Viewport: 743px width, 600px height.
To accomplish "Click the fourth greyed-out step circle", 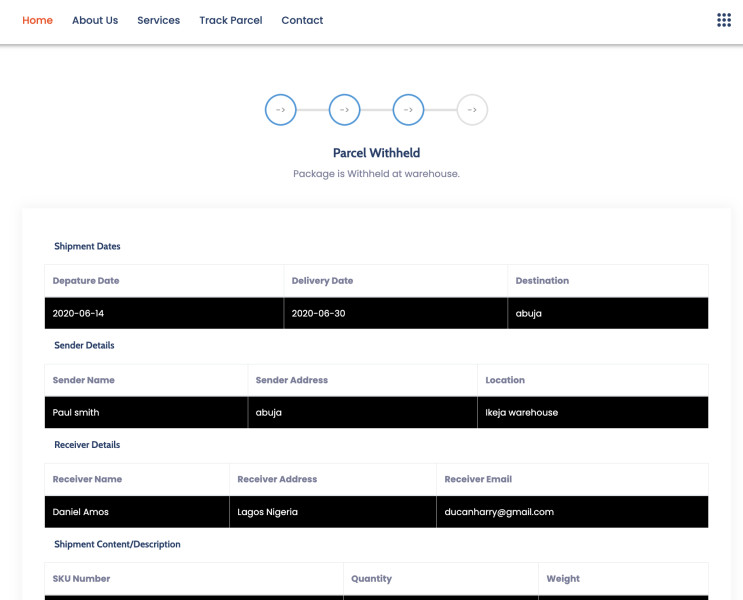I will (x=472, y=110).
